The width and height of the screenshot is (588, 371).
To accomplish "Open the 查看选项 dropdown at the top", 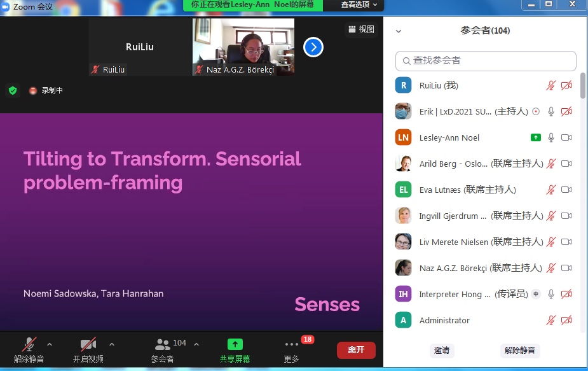I will click(x=359, y=4).
